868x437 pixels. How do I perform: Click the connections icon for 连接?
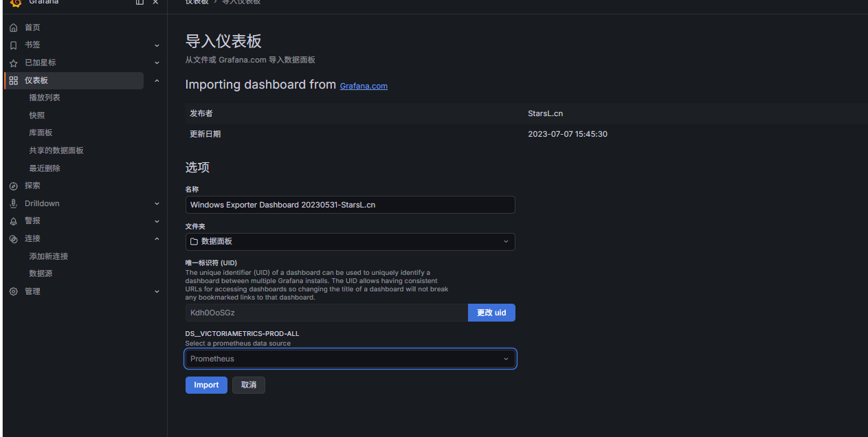point(14,238)
